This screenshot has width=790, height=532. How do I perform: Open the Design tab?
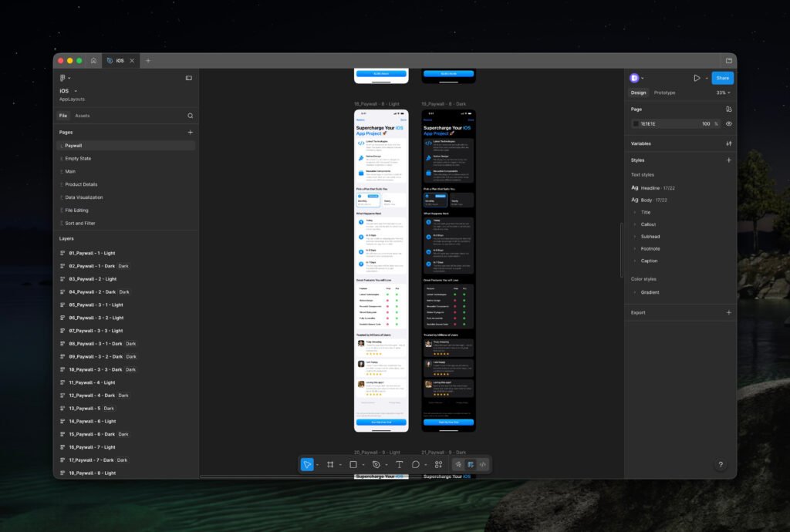(x=638, y=93)
